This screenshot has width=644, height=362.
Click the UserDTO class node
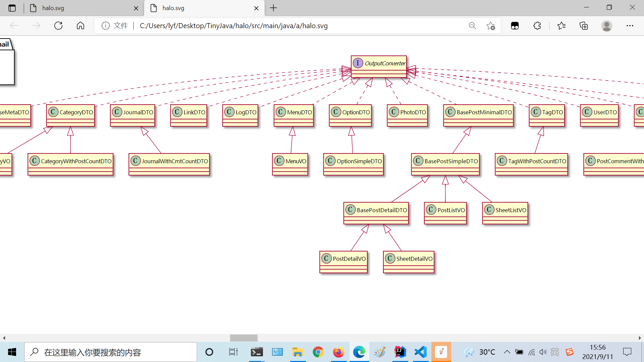point(599,115)
